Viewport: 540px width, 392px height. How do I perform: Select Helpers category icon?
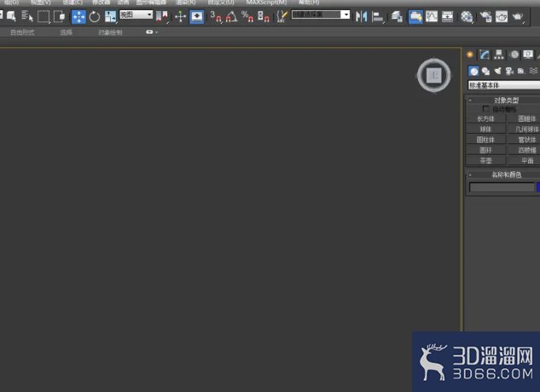[x=521, y=72]
